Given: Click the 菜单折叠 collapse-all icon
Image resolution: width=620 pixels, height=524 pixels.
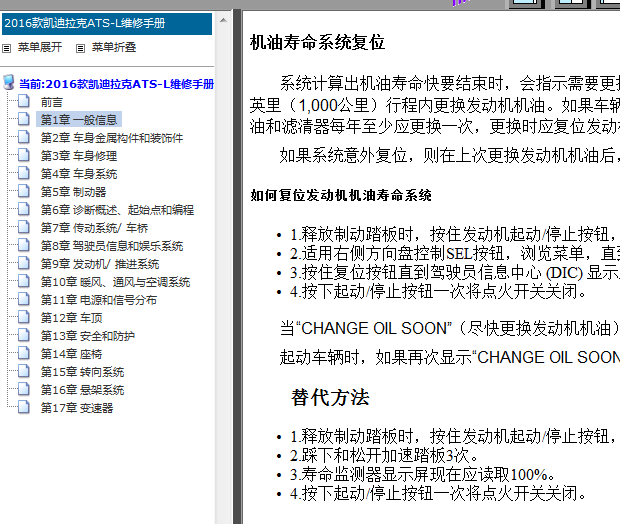Looking at the screenshot, I should click(x=80, y=48).
